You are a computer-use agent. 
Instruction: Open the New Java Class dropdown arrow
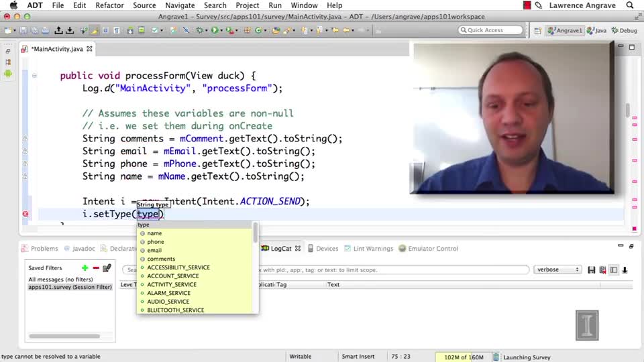click(265, 31)
